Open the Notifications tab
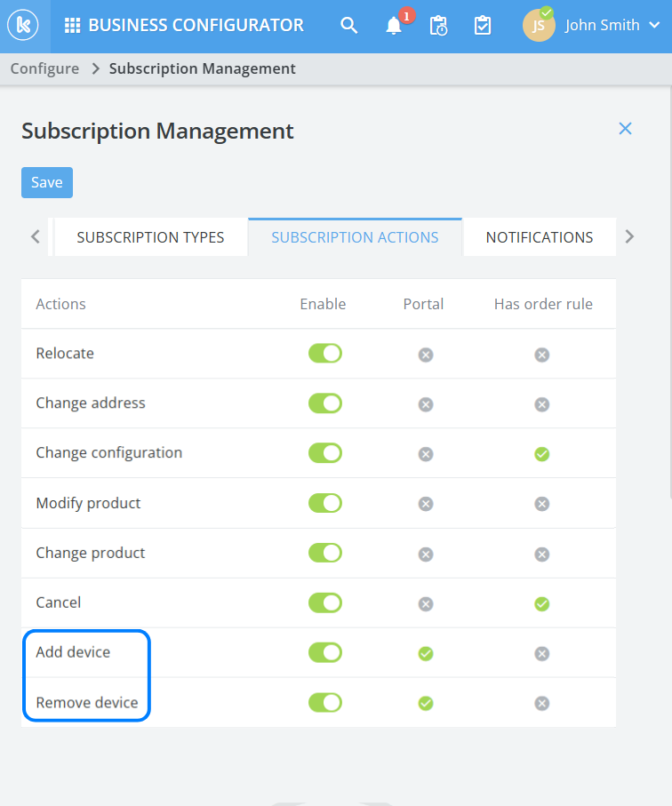This screenshot has height=806, width=672. click(x=539, y=237)
